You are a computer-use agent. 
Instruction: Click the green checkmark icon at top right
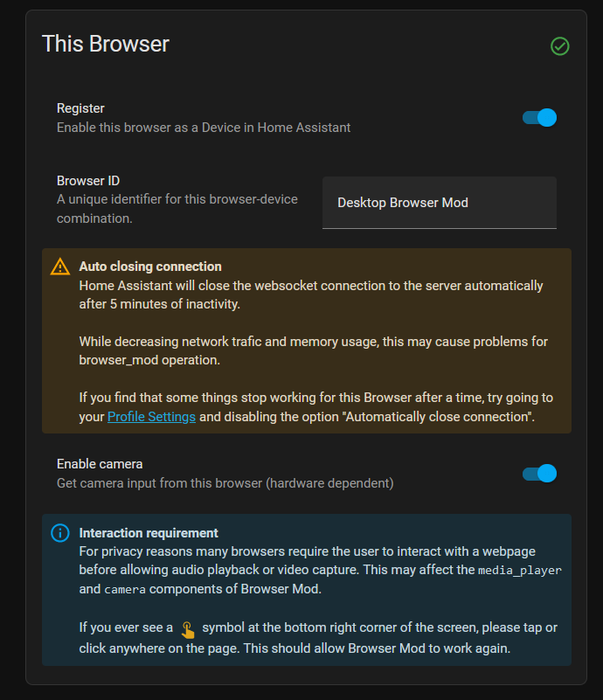[x=559, y=45]
